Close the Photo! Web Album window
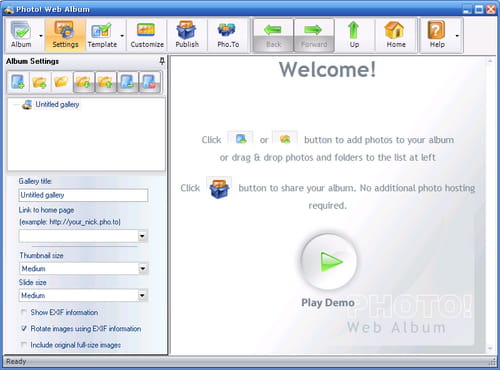Screen dimensions: 500x370 [491, 9]
